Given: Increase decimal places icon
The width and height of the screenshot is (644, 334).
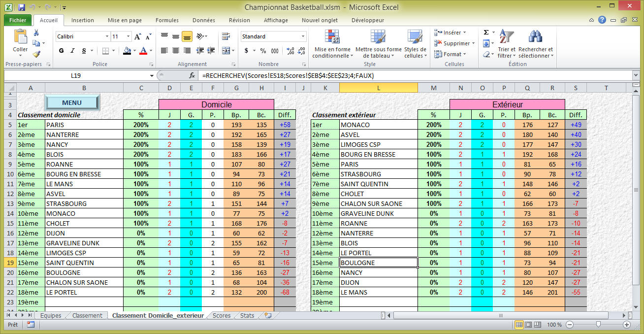Looking at the screenshot, I should pyautogui.click(x=290, y=51).
